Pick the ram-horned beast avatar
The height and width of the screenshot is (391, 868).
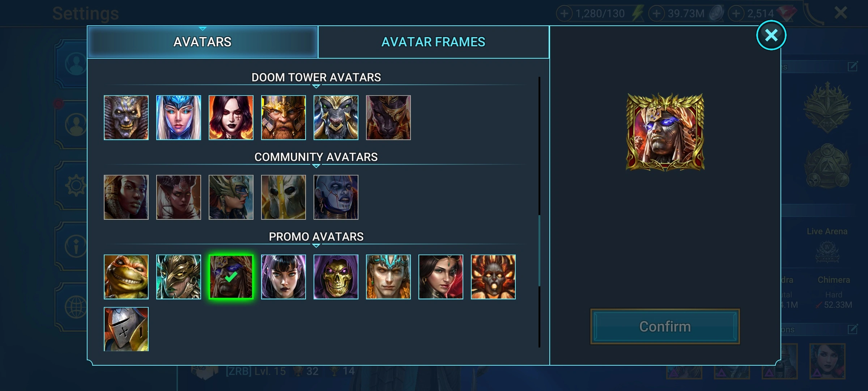point(336,118)
